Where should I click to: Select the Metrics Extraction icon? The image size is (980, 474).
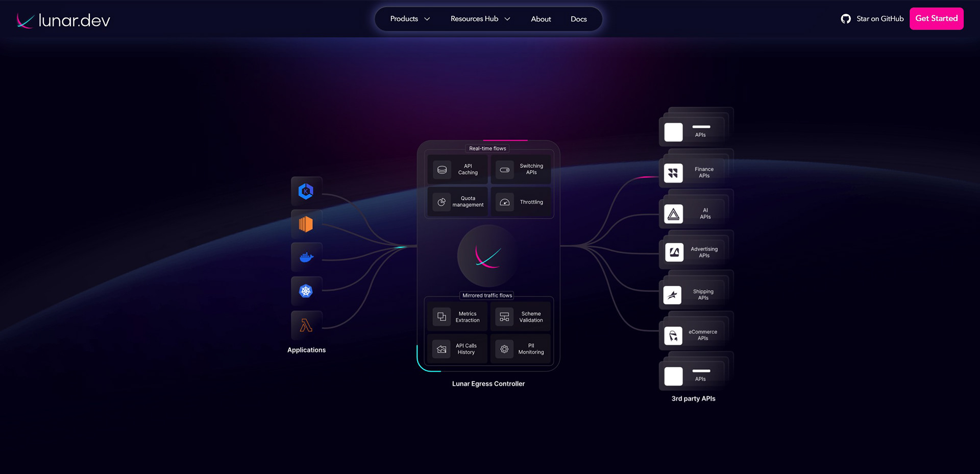[x=442, y=317]
